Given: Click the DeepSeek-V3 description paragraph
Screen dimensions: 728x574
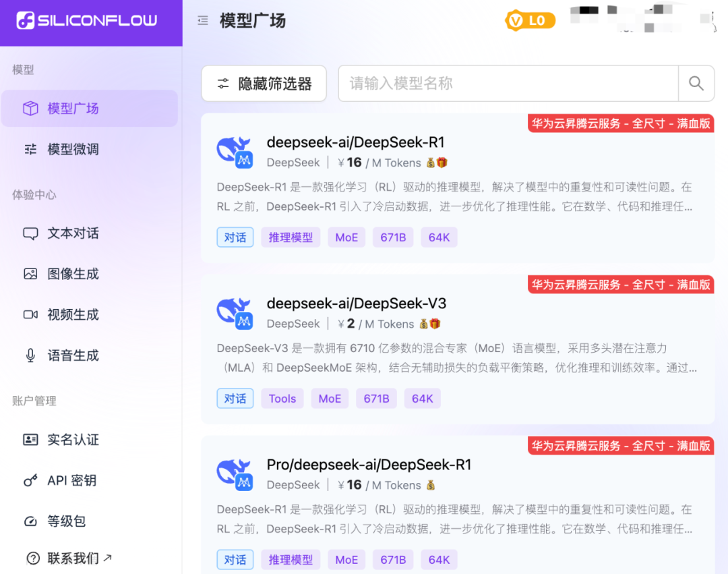Looking at the screenshot, I should 457,358.
